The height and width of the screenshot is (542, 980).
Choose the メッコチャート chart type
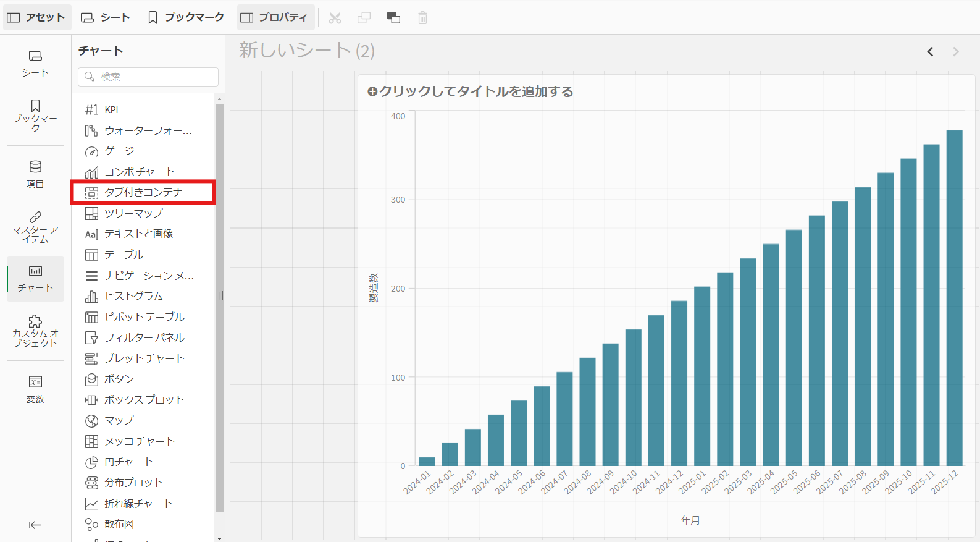[x=143, y=441]
